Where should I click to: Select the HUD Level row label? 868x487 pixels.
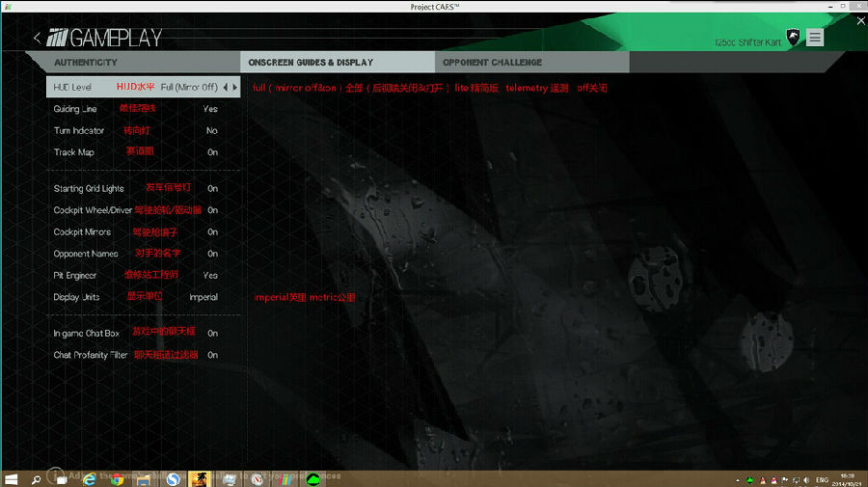coord(72,87)
